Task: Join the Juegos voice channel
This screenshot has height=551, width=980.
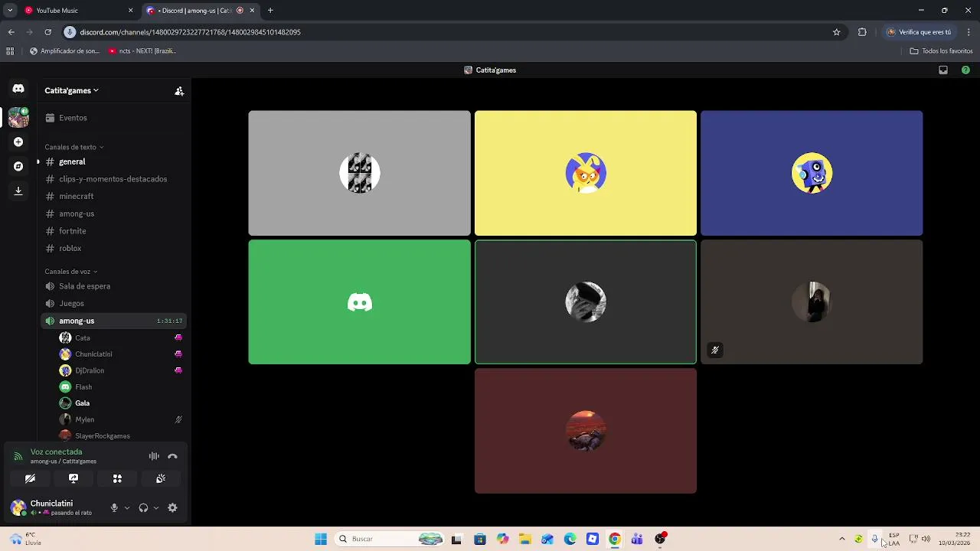Action: [113, 303]
